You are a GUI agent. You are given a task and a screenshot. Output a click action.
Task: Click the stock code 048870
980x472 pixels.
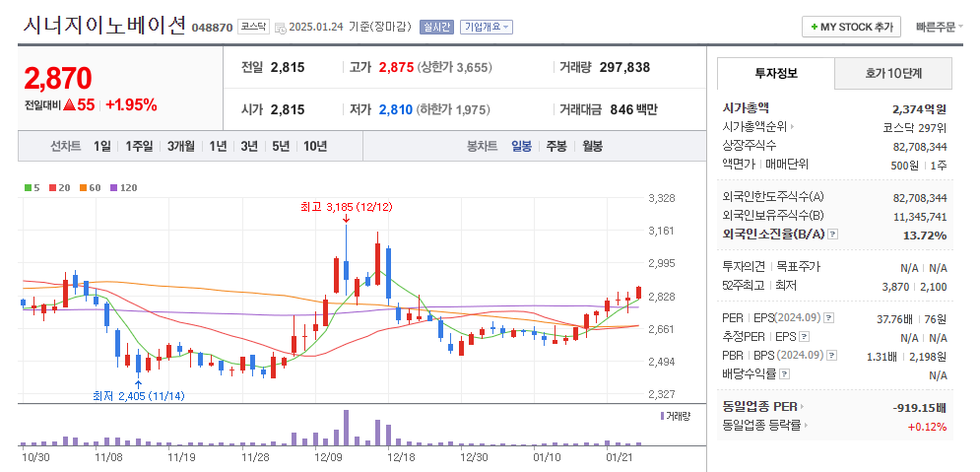point(213,28)
